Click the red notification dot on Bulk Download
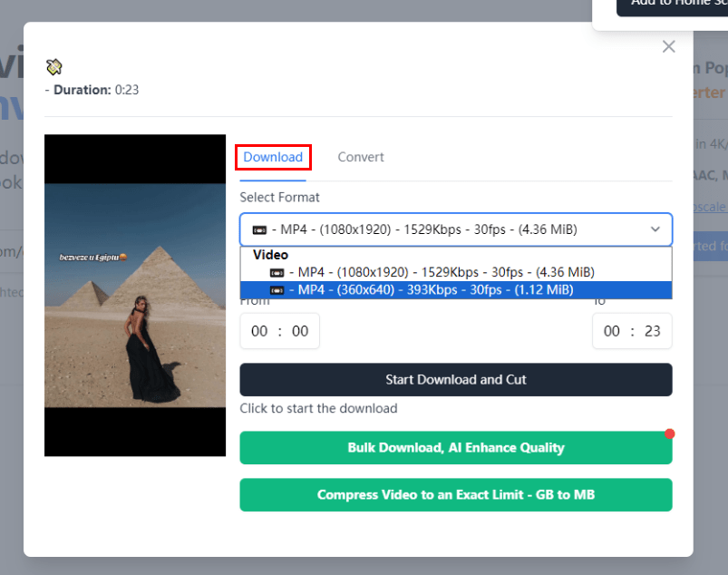Screen dimensions: 728x575 pyautogui.click(x=670, y=434)
